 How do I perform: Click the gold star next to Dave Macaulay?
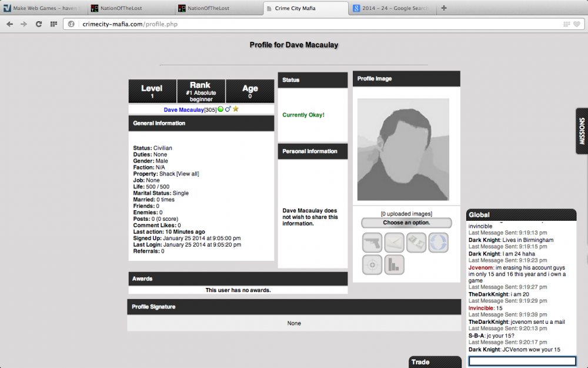pos(235,109)
